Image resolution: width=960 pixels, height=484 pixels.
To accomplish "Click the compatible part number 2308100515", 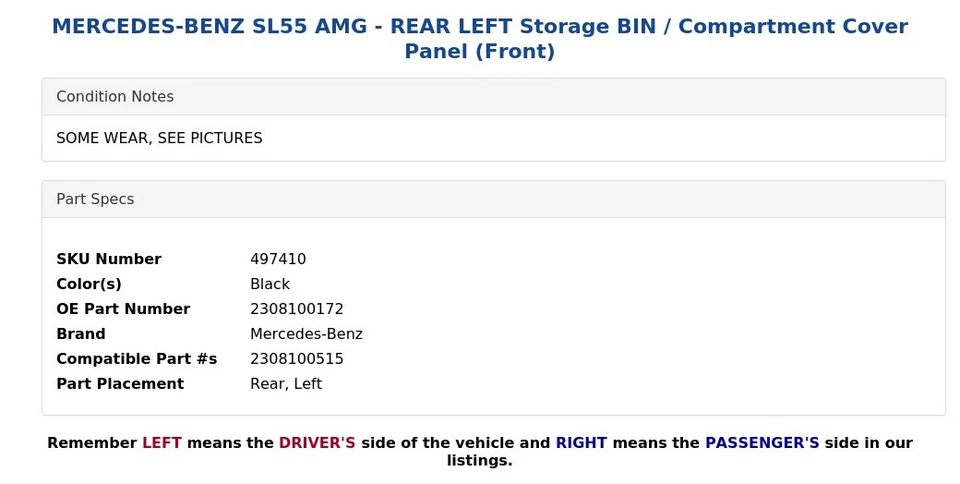I will 297,359.
